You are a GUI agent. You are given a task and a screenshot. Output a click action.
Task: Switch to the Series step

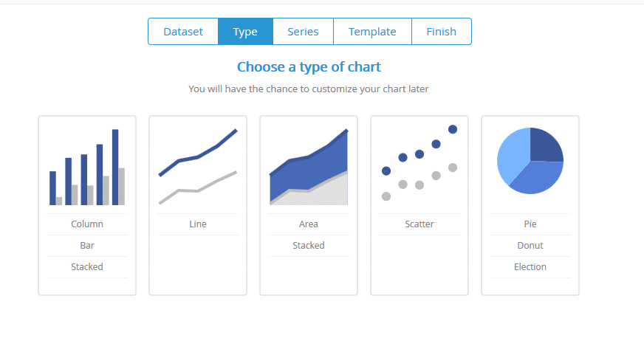tap(303, 32)
